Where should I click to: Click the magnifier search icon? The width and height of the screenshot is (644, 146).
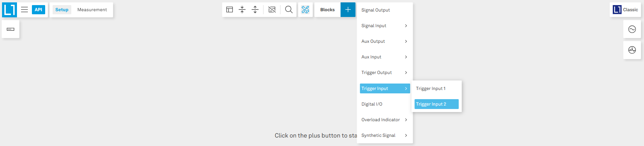(x=289, y=10)
